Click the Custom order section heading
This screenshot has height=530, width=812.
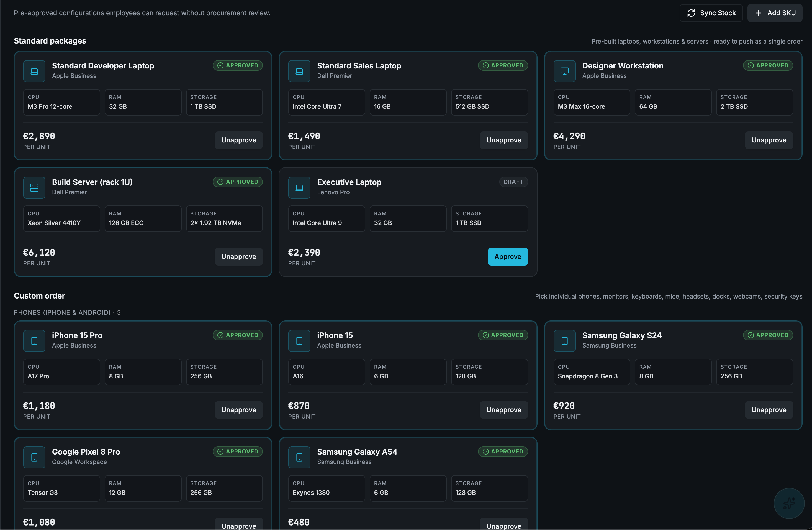[x=39, y=296]
